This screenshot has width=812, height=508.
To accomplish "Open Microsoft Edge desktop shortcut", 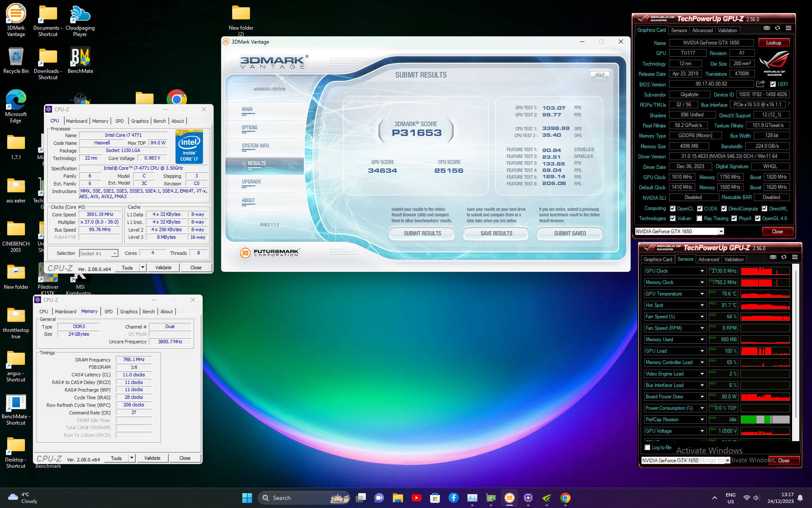I will click(16, 106).
